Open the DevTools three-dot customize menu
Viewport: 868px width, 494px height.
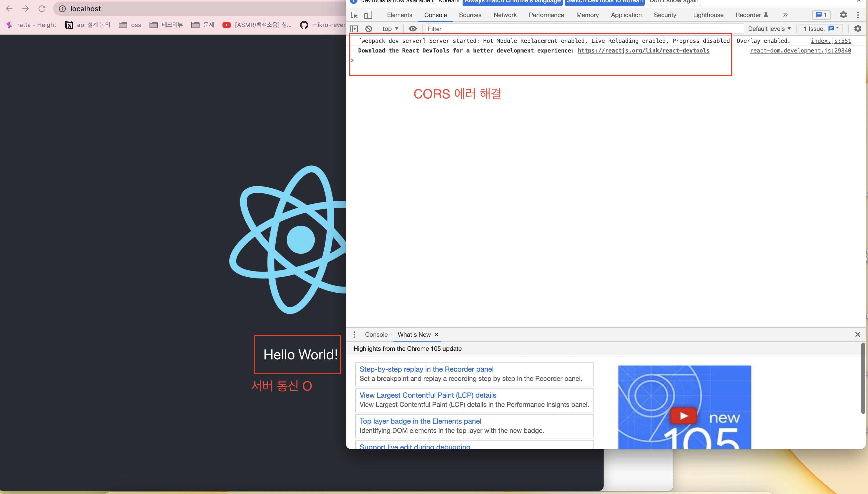858,15
